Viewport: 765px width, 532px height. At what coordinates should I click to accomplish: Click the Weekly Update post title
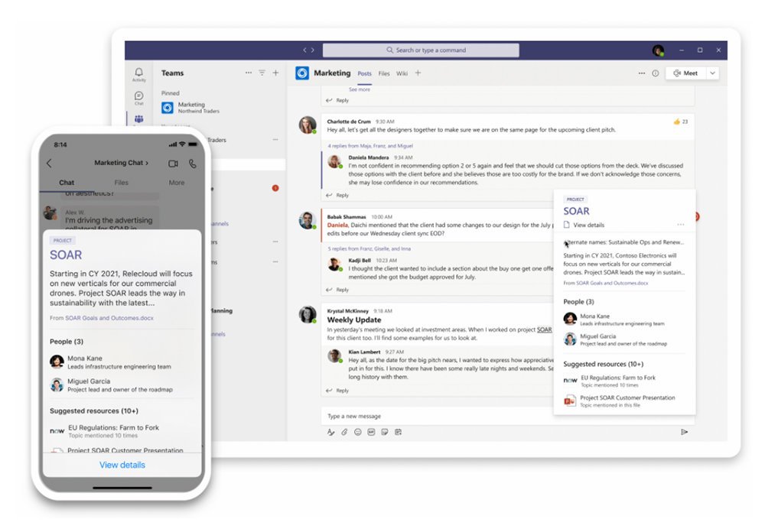point(354,320)
